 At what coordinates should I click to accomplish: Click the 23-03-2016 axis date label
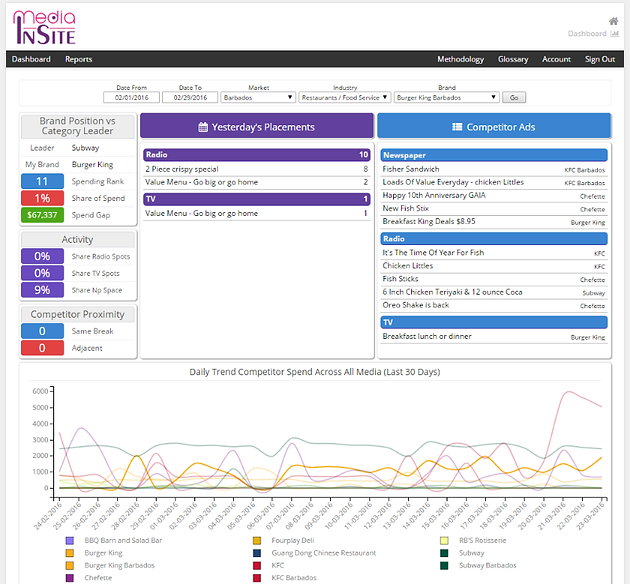click(x=591, y=516)
